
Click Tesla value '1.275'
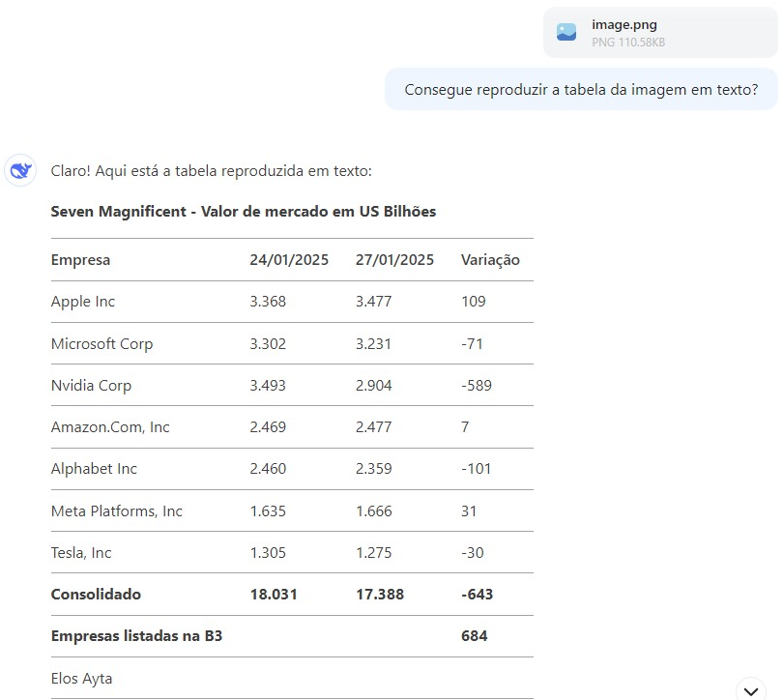(373, 553)
